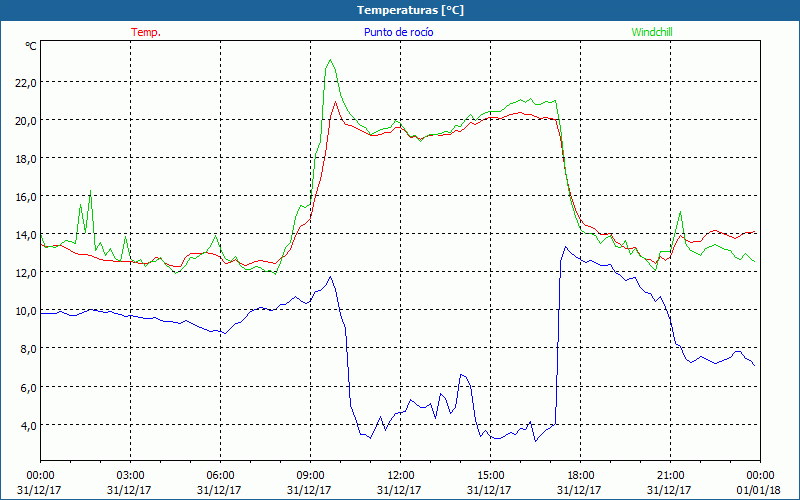
Task: Click the '18,0' y-axis value
Action: pyautogui.click(x=26, y=158)
